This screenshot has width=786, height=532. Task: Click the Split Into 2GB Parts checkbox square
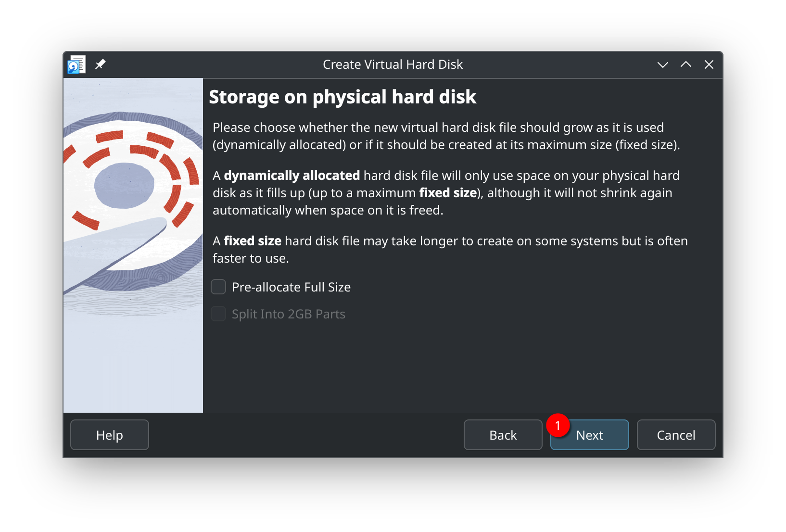(x=218, y=314)
